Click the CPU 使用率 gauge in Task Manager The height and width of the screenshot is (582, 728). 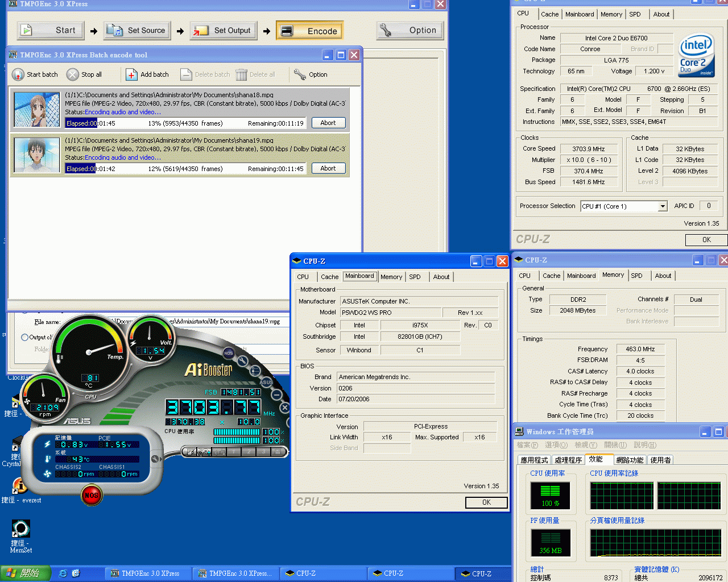click(x=550, y=496)
